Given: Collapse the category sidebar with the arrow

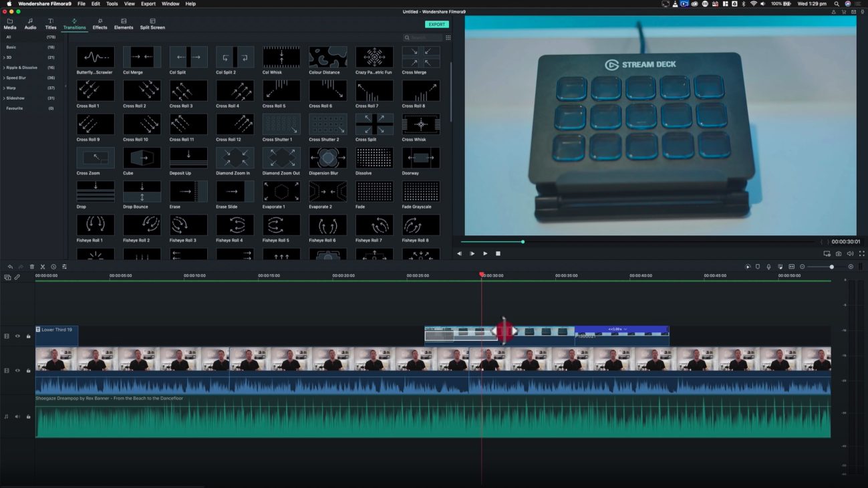Looking at the screenshot, I should (65, 86).
